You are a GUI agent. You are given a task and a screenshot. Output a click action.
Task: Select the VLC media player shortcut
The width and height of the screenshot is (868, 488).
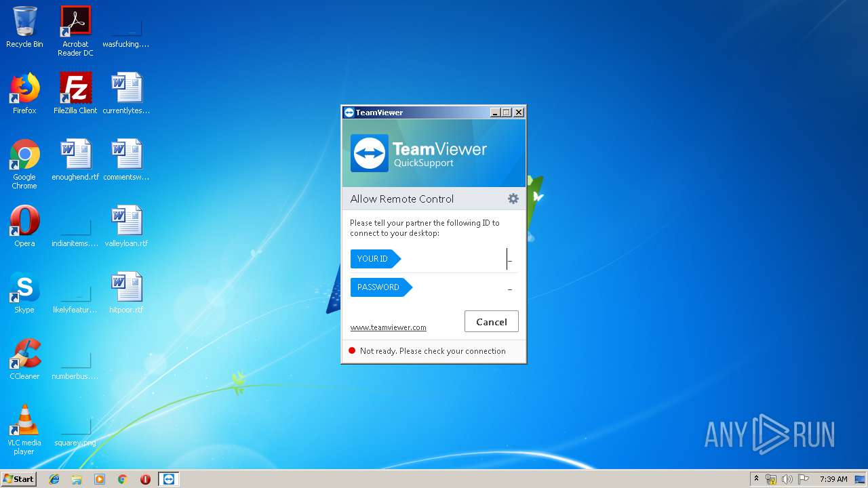[x=24, y=430]
